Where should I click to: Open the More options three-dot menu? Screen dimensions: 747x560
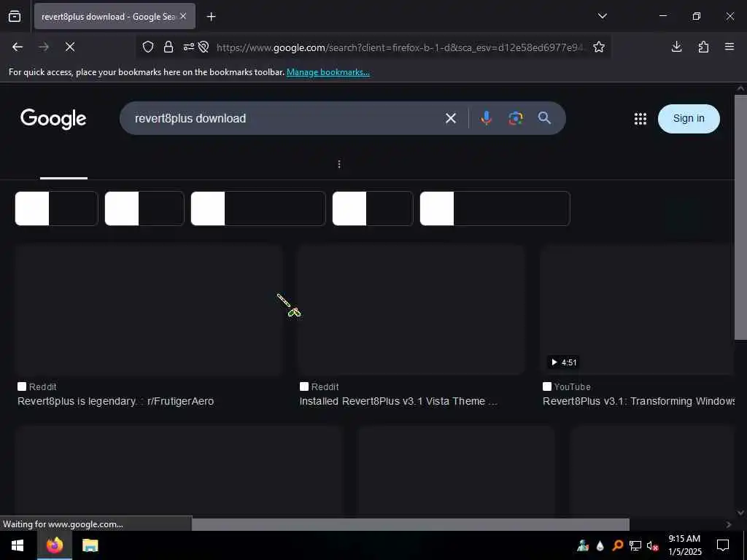click(338, 164)
